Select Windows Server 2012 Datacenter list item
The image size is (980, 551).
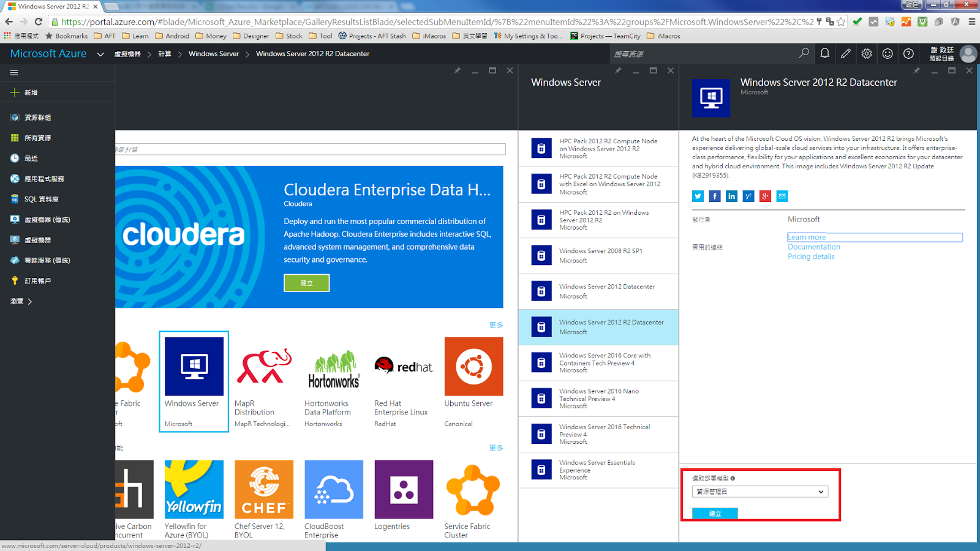(x=598, y=291)
